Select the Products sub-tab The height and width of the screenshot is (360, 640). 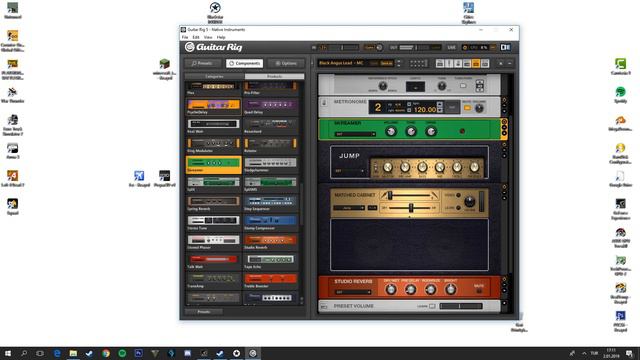point(274,76)
